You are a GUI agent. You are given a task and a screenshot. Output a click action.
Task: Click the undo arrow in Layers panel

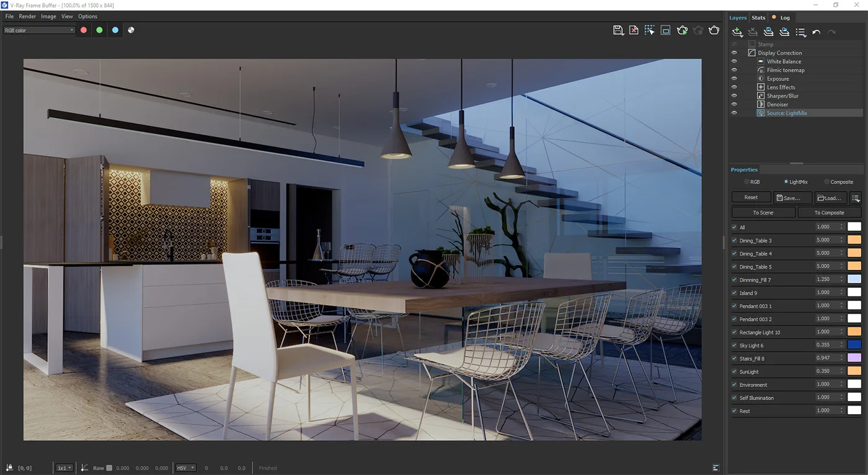point(817,32)
